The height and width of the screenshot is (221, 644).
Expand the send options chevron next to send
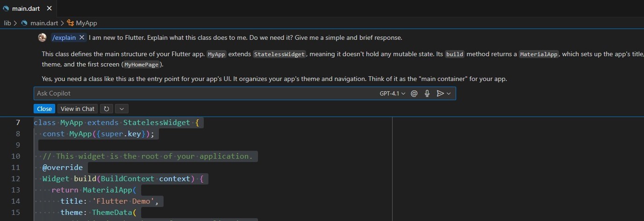449,94
